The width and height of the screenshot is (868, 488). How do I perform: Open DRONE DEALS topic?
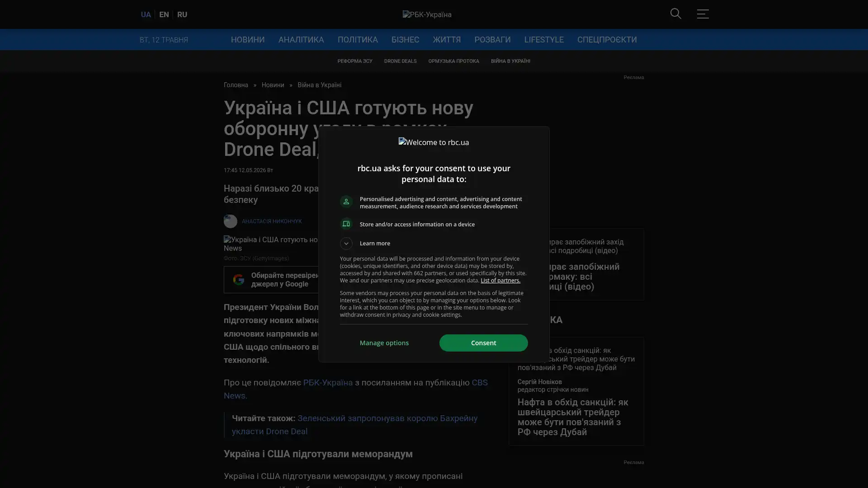click(x=400, y=61)
